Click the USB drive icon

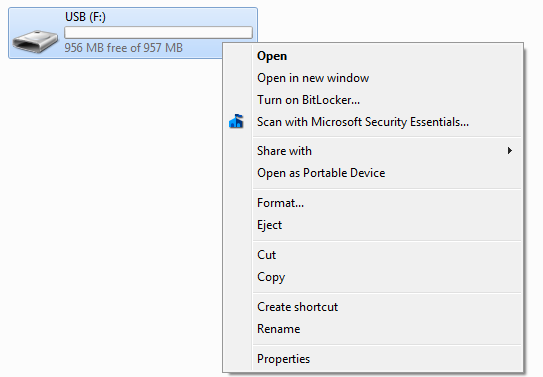coord(35,42)
